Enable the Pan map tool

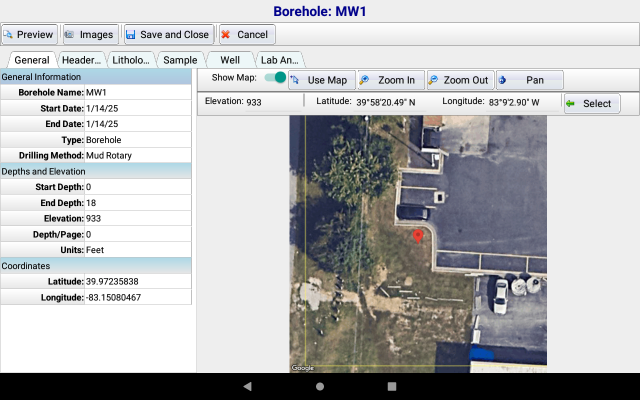pyautogui.click(x=529, y=80)
